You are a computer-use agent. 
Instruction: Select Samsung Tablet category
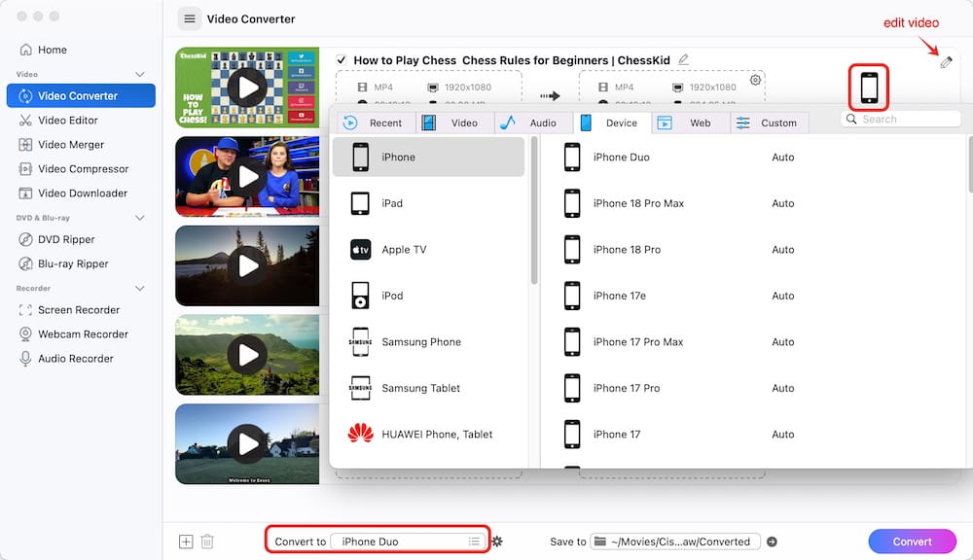coord(428,388)
